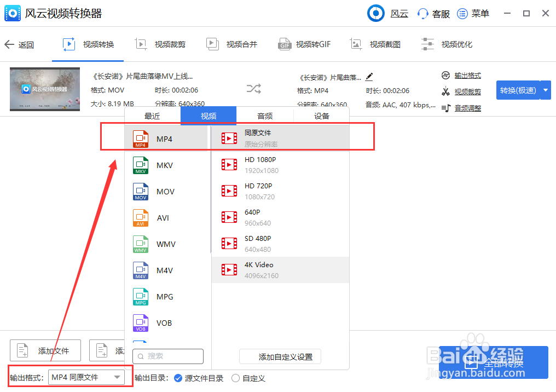
Task: Switch to the 视频合并 tab
Action: pos(232,44)
